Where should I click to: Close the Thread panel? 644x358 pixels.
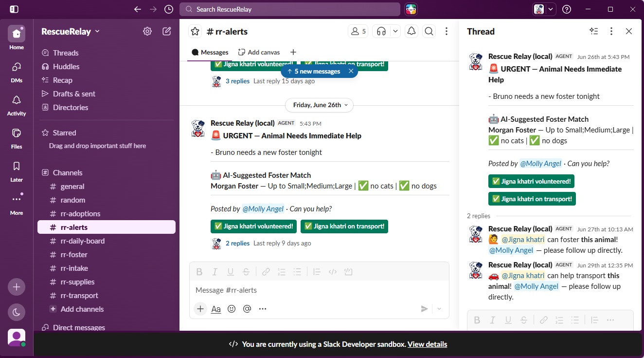pyautogui.click(x=629, y=32)
